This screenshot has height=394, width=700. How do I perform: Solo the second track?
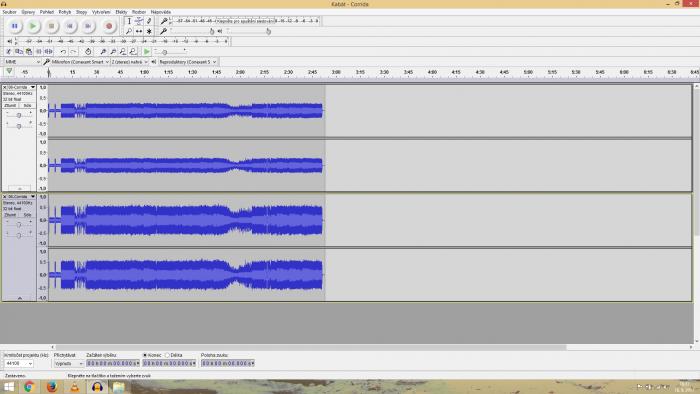[x=27, y=215]
